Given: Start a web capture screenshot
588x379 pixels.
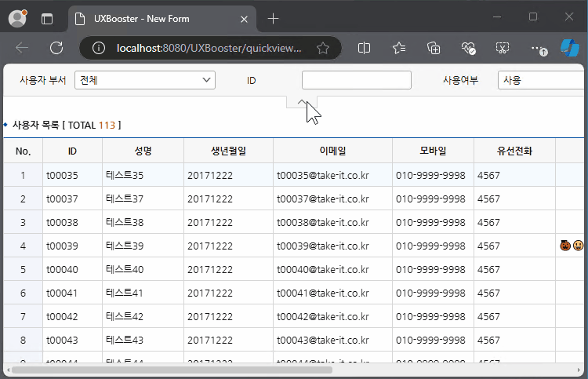Looking at the screenshot, I should coord(503,48).
